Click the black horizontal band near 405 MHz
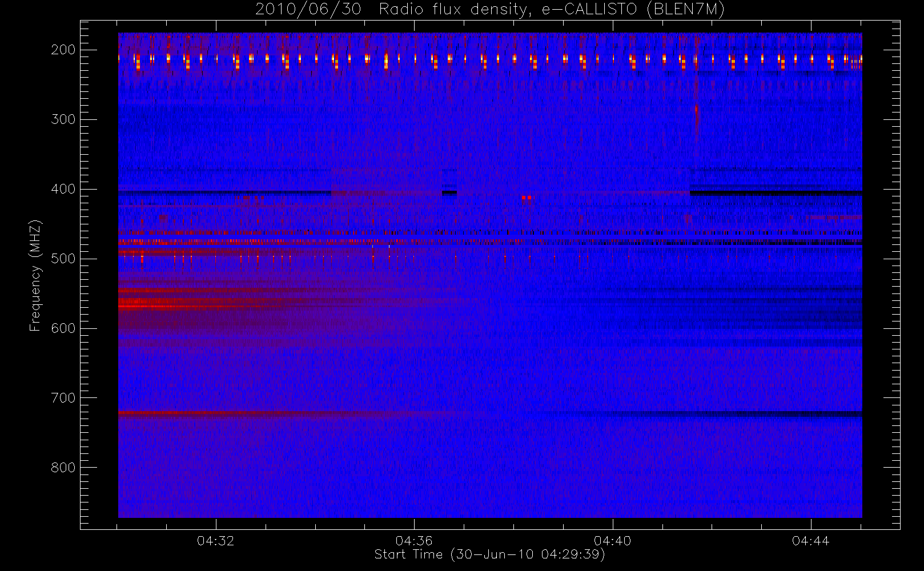 [x=776, y=193]
